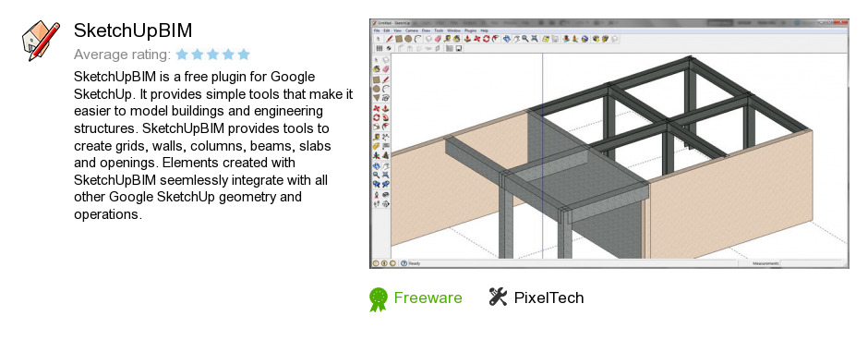Screen dimensions: 868x340
Task: Open the Camera menu in SketchUp
Action: pos(412,30)
